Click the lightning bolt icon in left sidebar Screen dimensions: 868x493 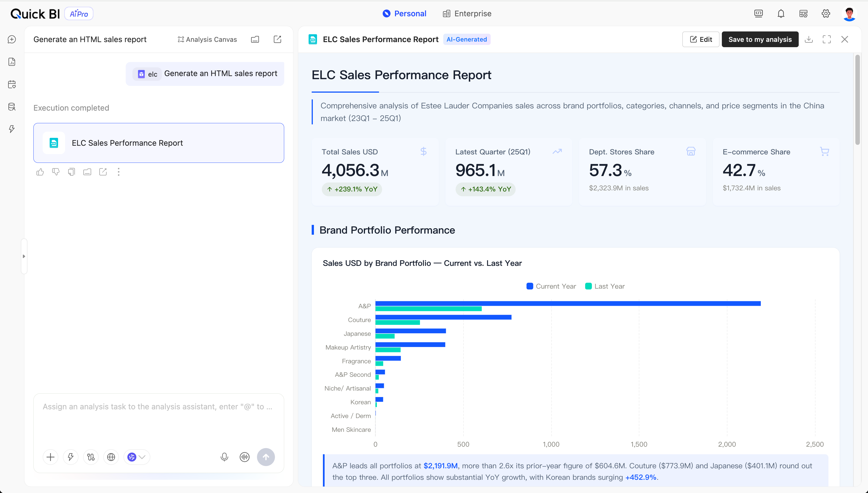[x=12, y=129]
